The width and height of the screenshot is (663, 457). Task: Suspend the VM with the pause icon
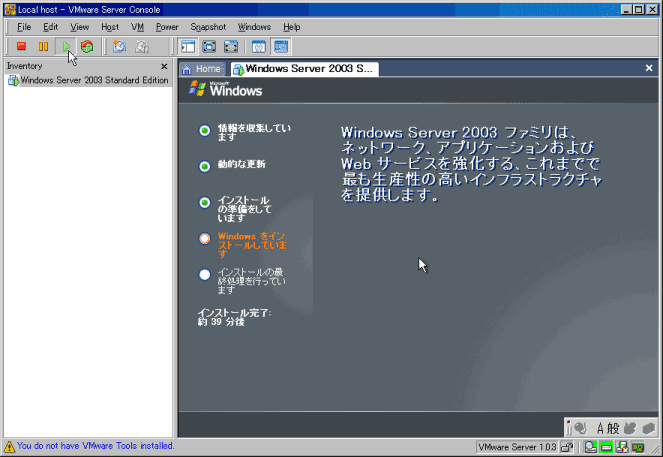43,47
